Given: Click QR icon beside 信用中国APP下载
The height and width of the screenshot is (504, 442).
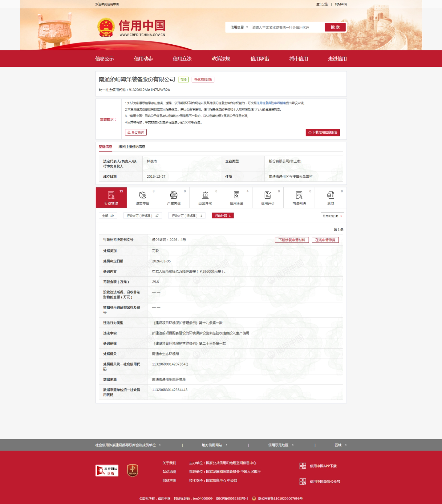Looking at the screenshot, I should 303,466.
